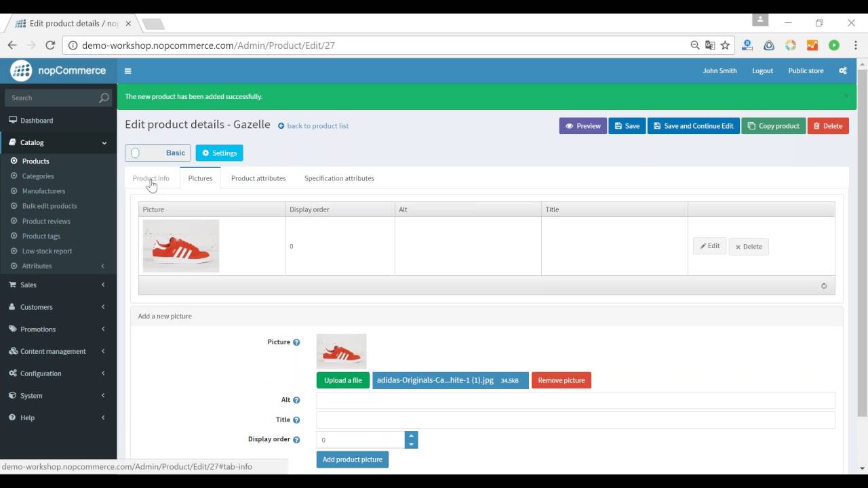Click the Remove picture button
The width and height of the screenshot is (868, 488).
561,380
